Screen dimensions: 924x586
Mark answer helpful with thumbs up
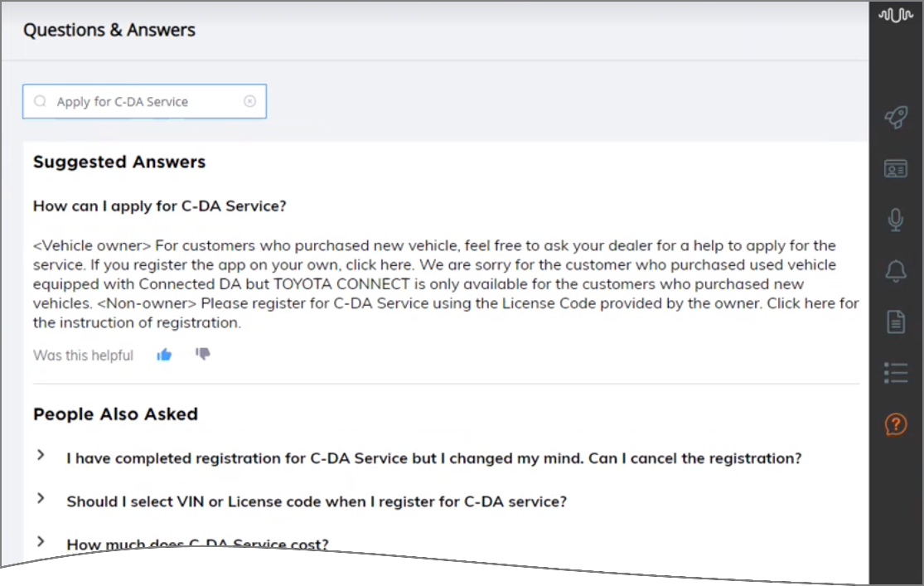click(x=164, y=355)
